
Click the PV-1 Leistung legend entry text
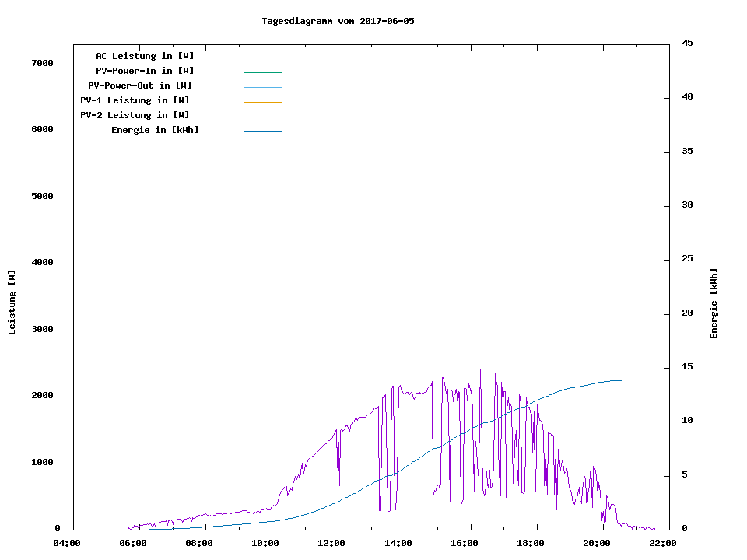(x=135, y=100)
